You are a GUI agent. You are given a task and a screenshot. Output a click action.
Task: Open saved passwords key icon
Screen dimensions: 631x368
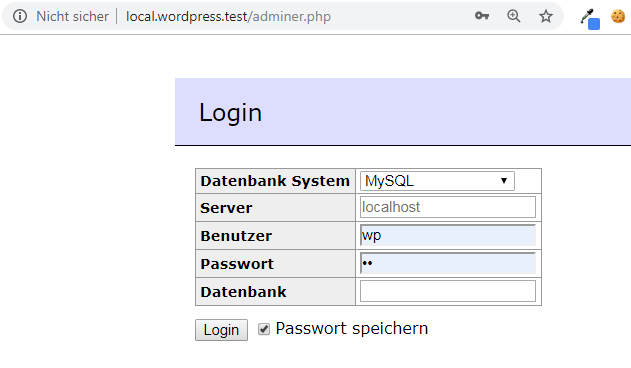[x=482, y=16]
